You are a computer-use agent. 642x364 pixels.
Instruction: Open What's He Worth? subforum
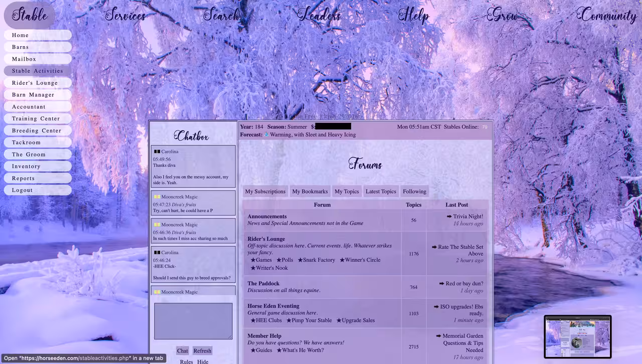(x=300, y=350)
